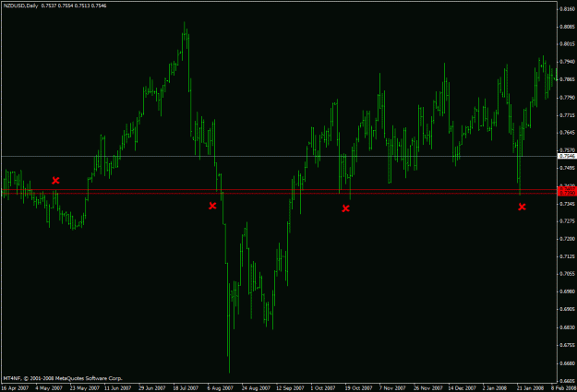Click the 21 Jan 2008 date label
Screen dimensions: 577x392
(x=530, y=388)
